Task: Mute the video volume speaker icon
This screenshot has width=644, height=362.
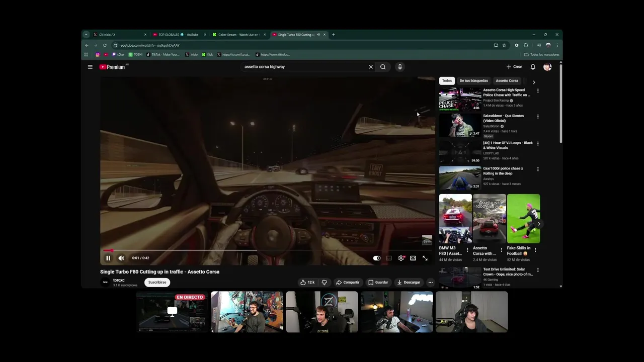Action: point(121,258)
